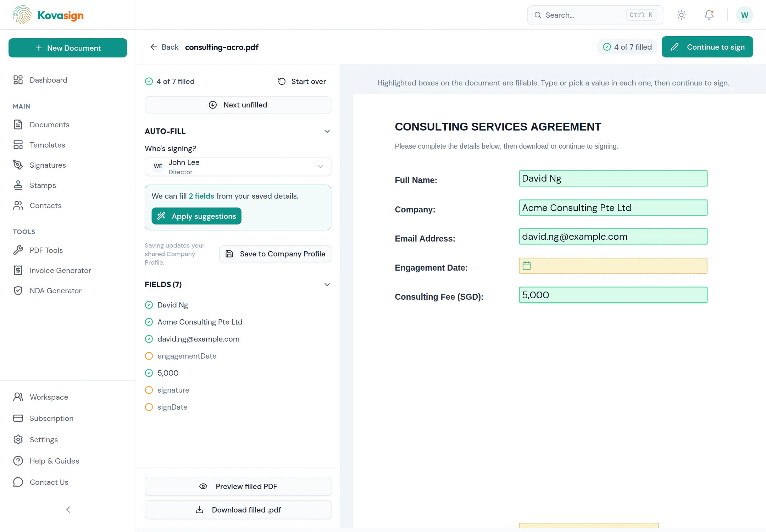Select the signature field in list

(x=238, y=390)
